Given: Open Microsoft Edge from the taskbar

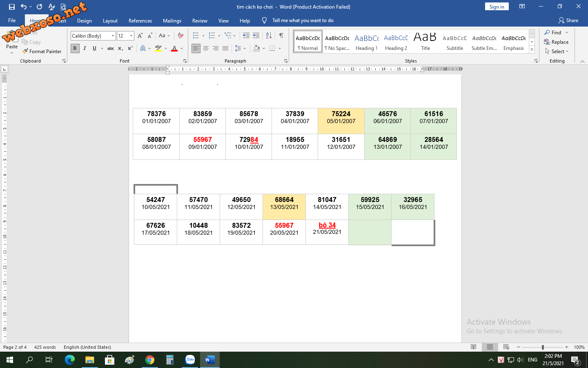Looking at the screenshot, I should pos(70,360).
